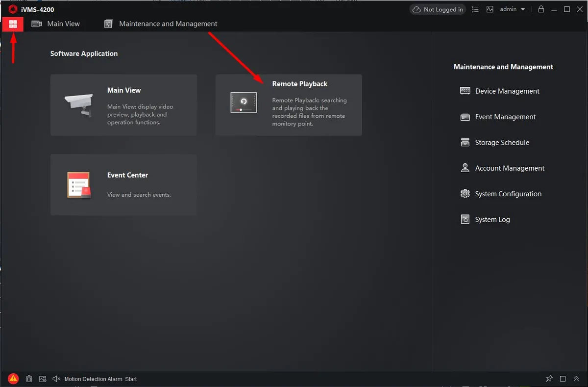The height and width of the screenshot is (387, 588).
Task: Maximize the alarm panel with the square icon
Action: pyautogui.click(x=563, y=379)
